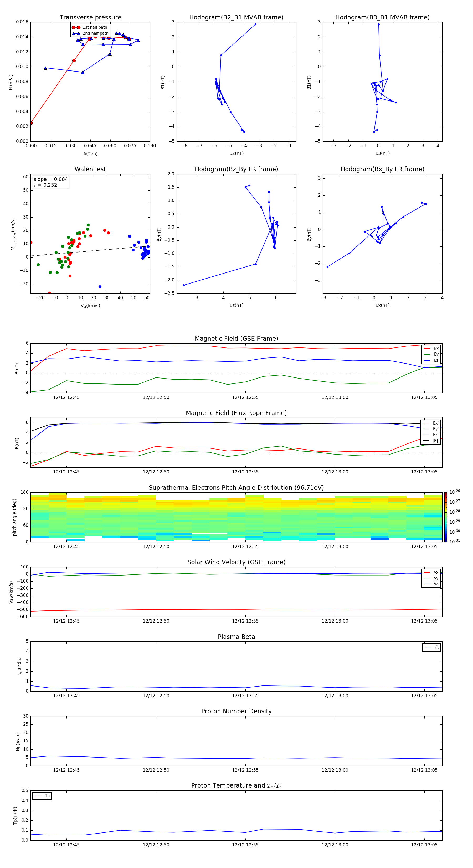Click "By'" in the flux rope legend
473x868 pixels.
[x=431, y=429]
